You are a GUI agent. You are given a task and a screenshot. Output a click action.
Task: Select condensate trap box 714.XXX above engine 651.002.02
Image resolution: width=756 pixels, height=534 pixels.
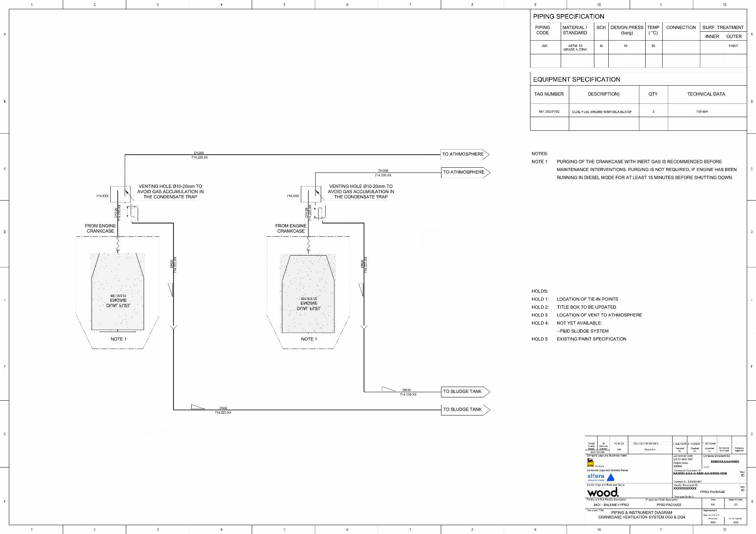click(x=311, y=194)
